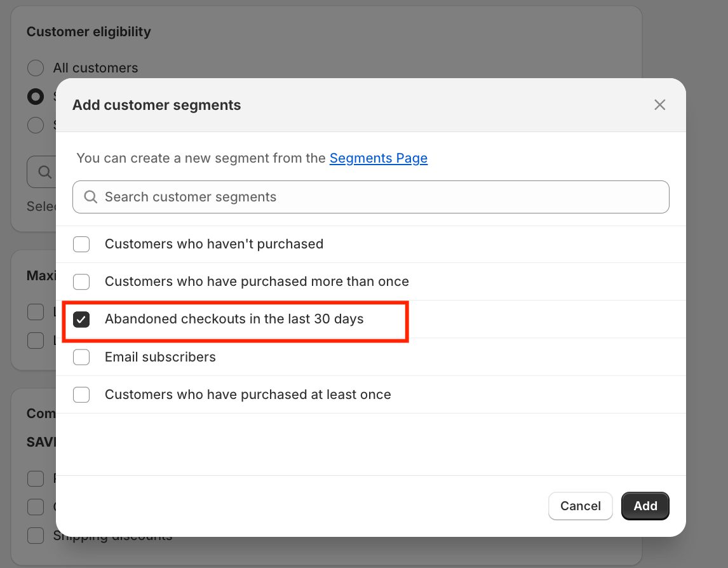Select the All customers radio button
Screen dimensions: 728x568
click(x=36, y=68)
